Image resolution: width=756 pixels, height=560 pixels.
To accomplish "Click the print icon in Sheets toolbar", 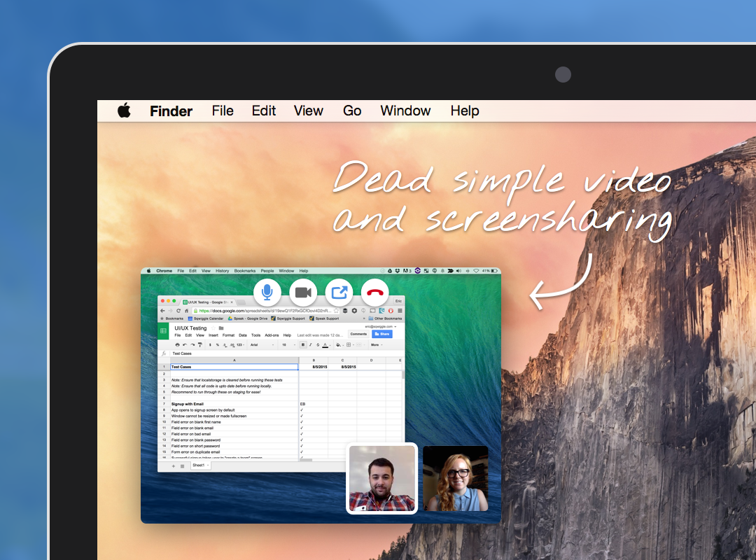I will pos(177,345).
